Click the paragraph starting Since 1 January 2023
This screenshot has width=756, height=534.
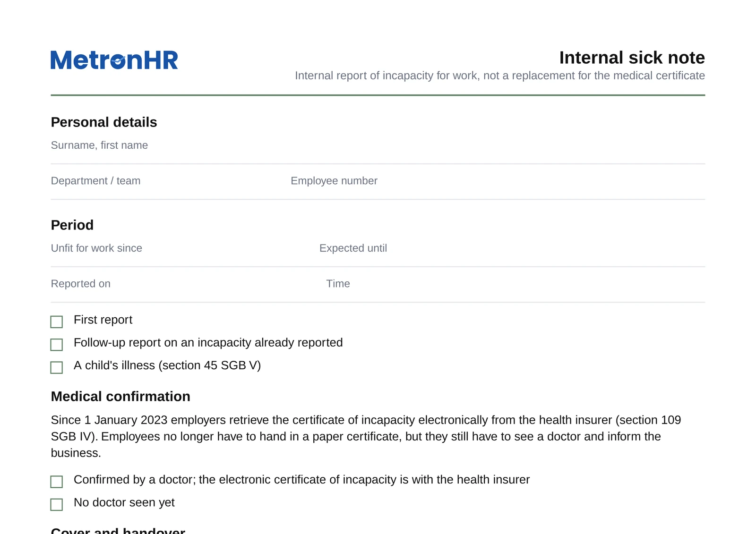[366, 436]
